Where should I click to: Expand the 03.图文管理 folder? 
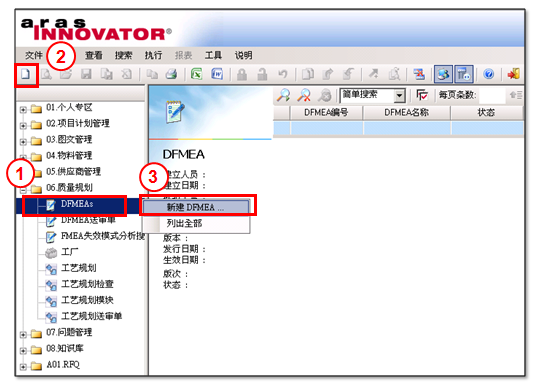click(23, 142)
